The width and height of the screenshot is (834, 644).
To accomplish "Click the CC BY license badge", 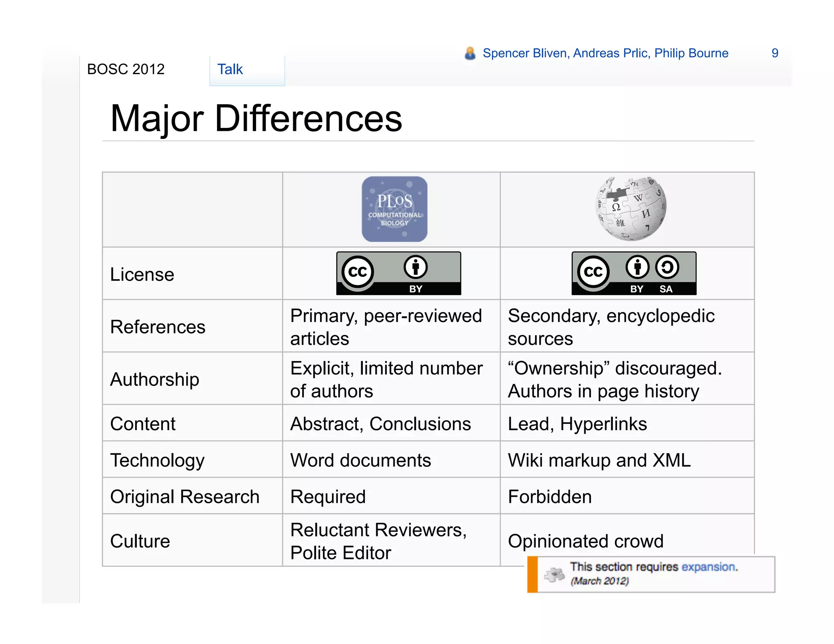I will click(399, 273).
